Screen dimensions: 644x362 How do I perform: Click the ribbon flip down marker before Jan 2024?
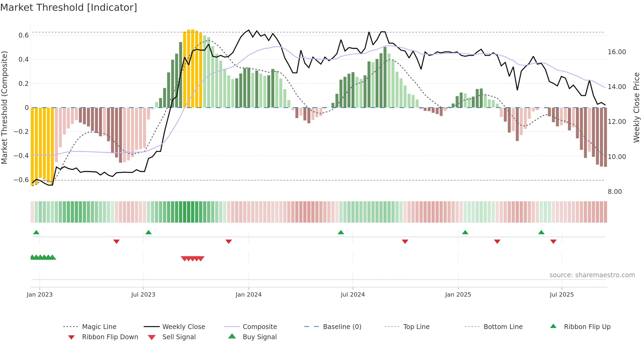[229, 242]
